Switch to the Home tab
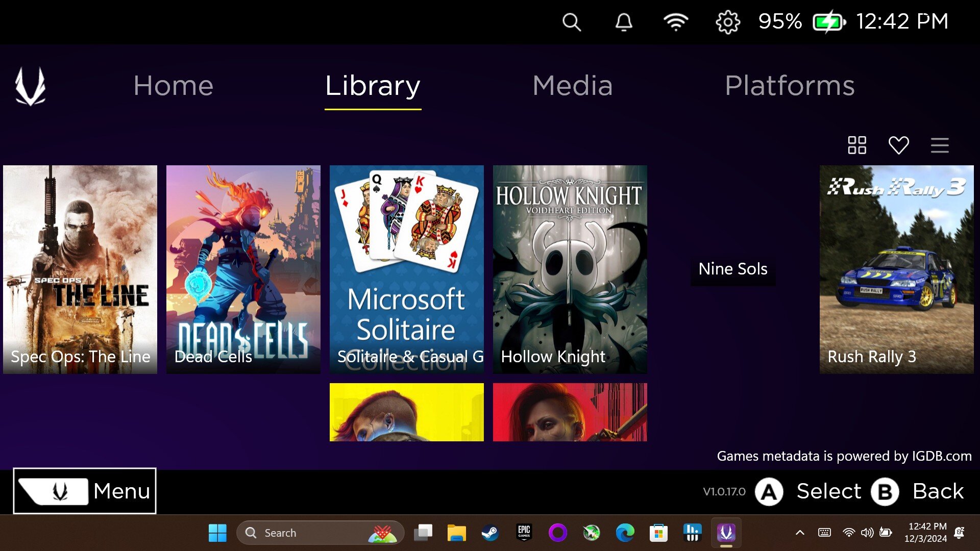Screen dimensions: 980x551 (173, 85)
